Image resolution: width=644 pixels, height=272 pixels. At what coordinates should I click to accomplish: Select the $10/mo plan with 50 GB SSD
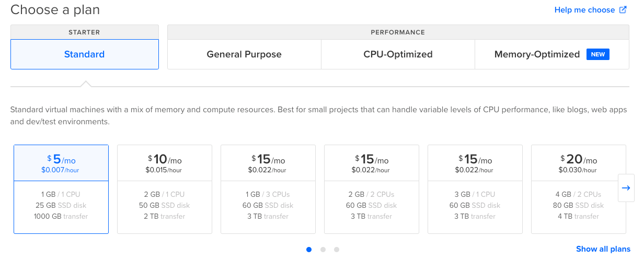coord(165,189)
